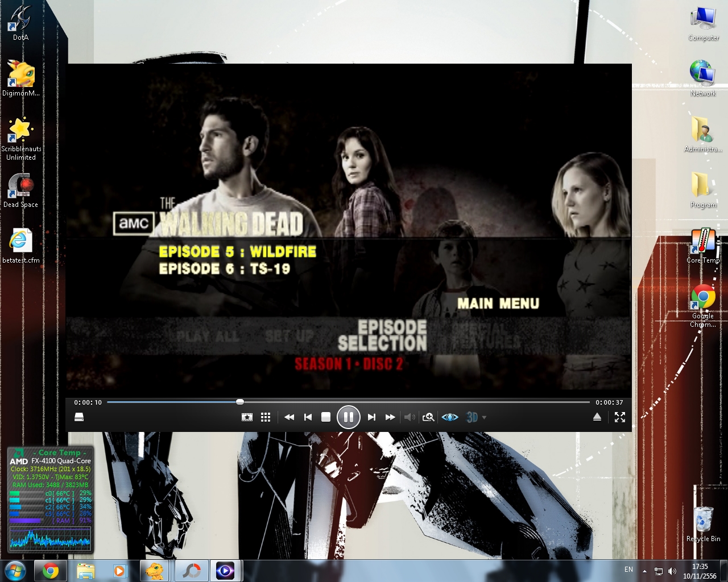This screenshot has height=582, width=728.
Task: Show hidden system tray icons
Action: (x=644, y=571)
